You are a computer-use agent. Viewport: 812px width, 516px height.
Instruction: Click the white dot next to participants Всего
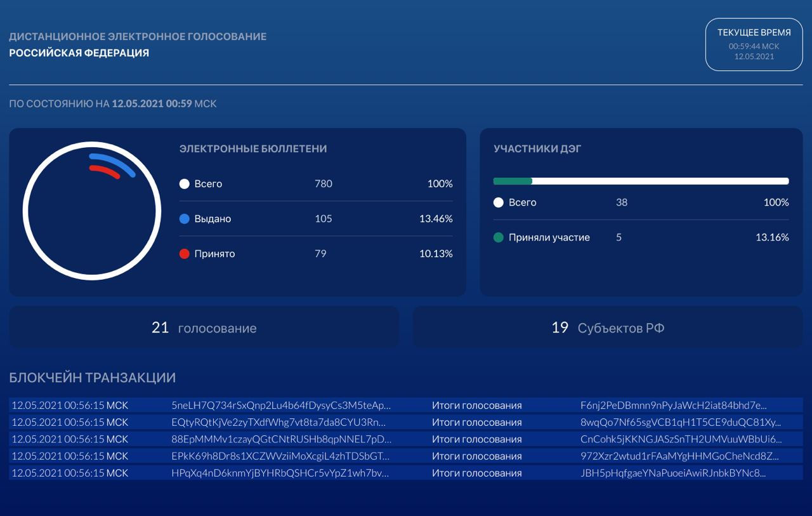499,202
